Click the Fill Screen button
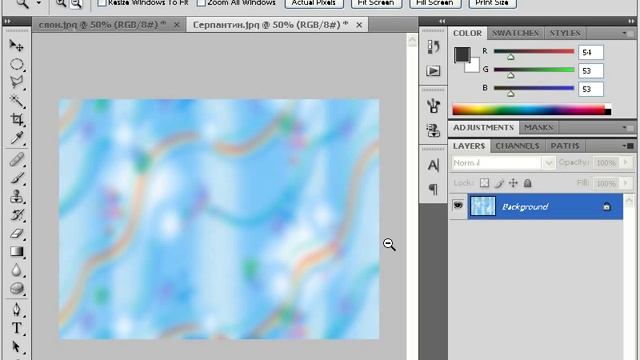Viewport: 640px width, 360px height. (x=434, y=3)
